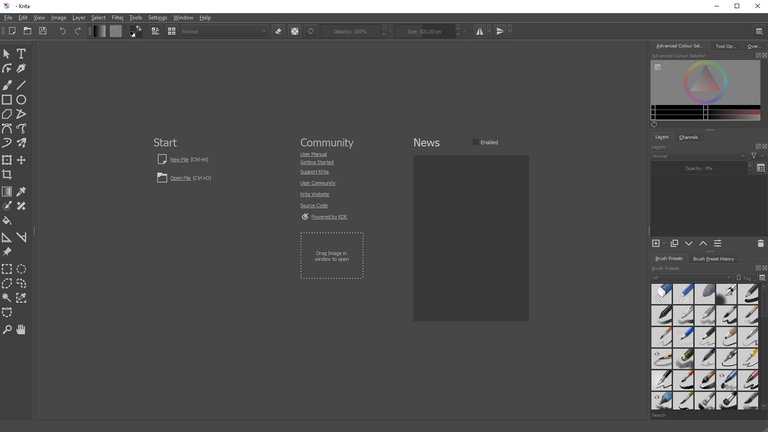Open the horizontal mirror options arrow

489,31
